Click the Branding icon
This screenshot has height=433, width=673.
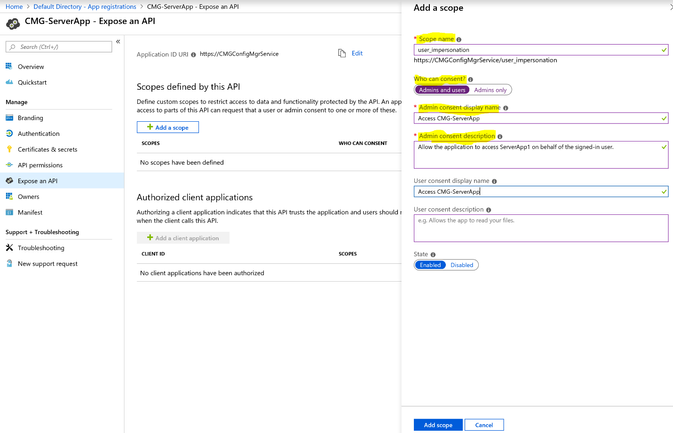tap(9, 118)
